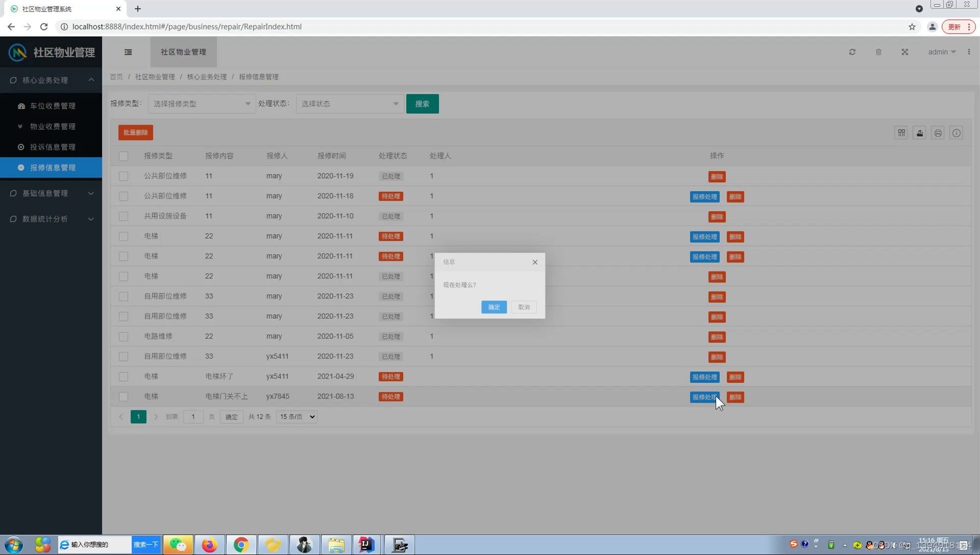Open column filter grid icon
The image size is (980, 555).
[x=901, y=133]
